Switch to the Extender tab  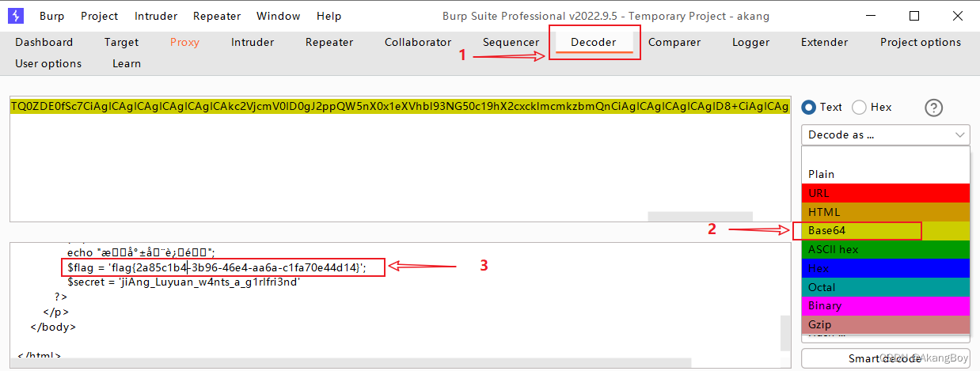[824, 42]
